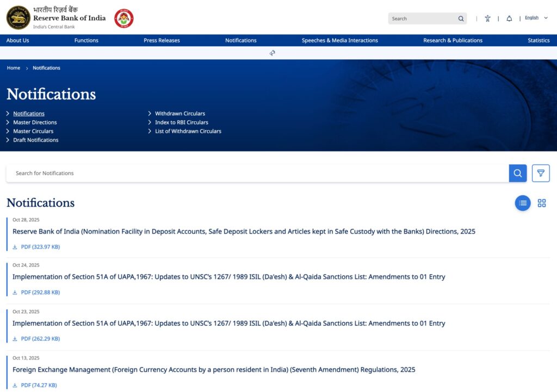Screen dimensions: 557x392
Task: Click the Search for Notifications field
Action: point(256,173)
